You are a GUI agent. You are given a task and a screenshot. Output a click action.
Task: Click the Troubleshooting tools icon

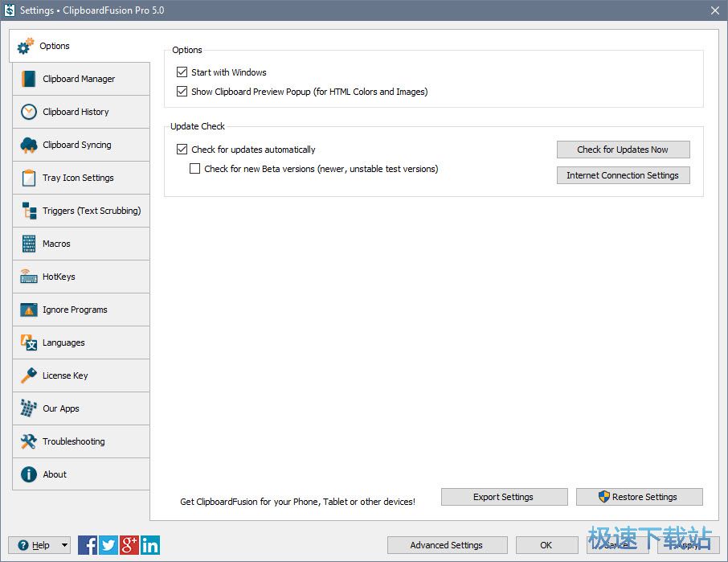coord(29,441)
